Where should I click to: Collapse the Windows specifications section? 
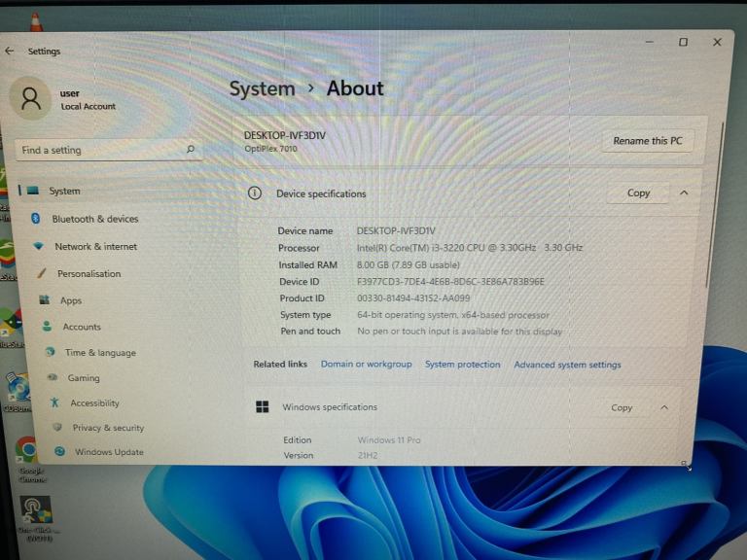(664, 408)
